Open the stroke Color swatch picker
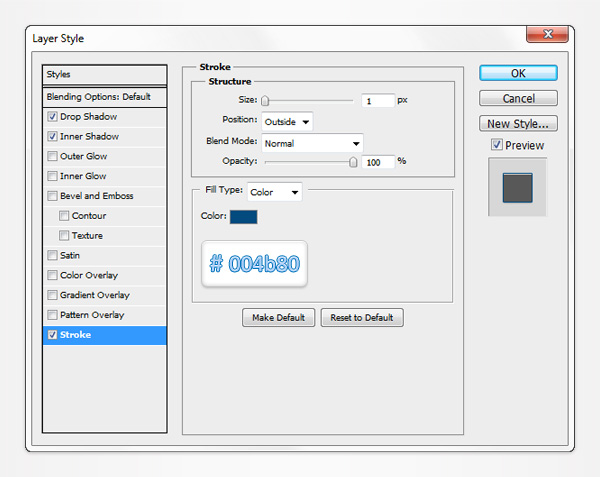600x477 pixels. click(243, 217)
